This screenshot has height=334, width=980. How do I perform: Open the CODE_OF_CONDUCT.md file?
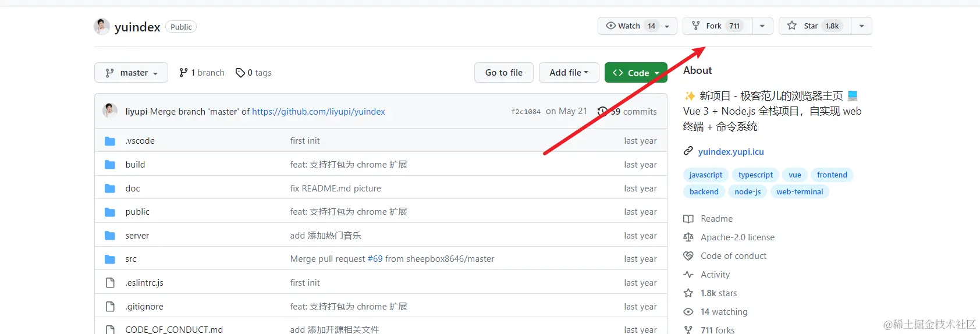tap(174, 329)
